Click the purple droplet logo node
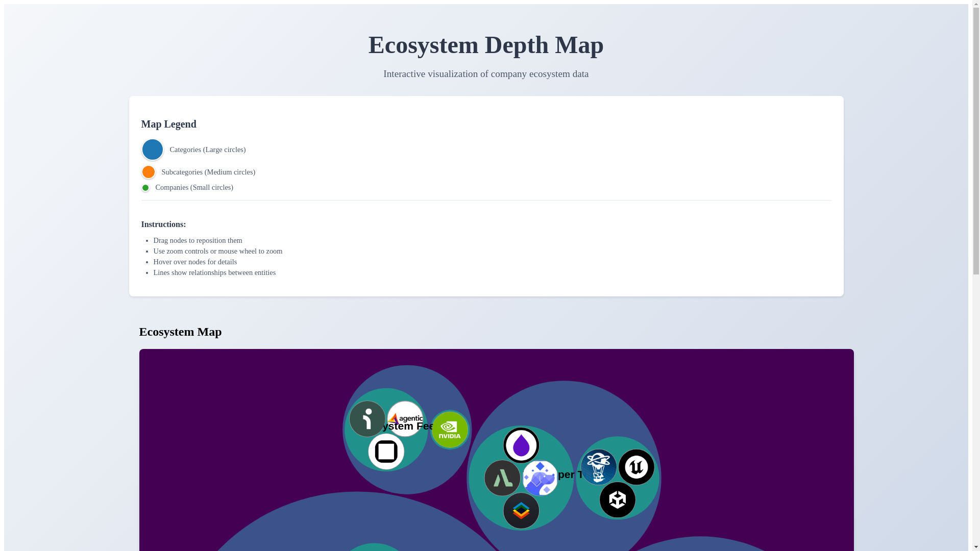The width and height of the screenshot is (980, 551). pos(521,445)
